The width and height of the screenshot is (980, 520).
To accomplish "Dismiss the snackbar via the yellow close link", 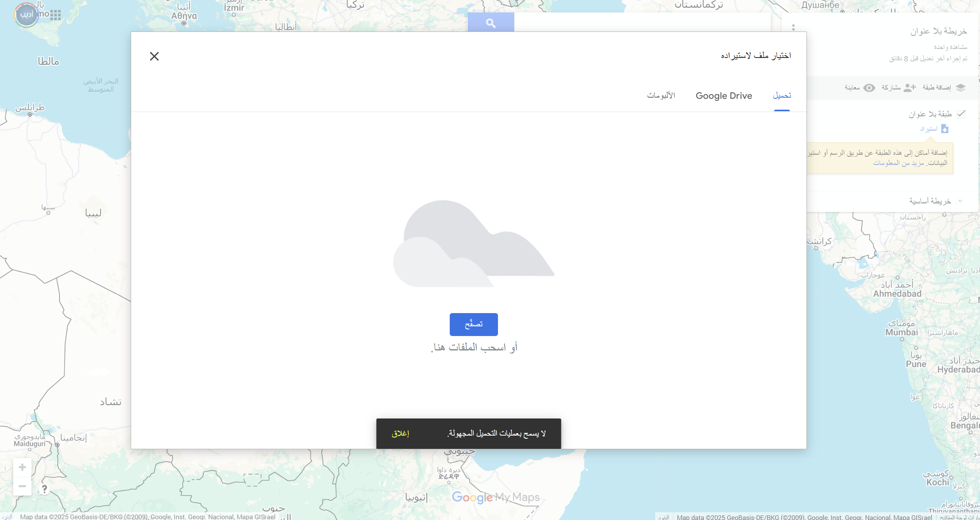I will pyautogui.click(x=400, y=433).
